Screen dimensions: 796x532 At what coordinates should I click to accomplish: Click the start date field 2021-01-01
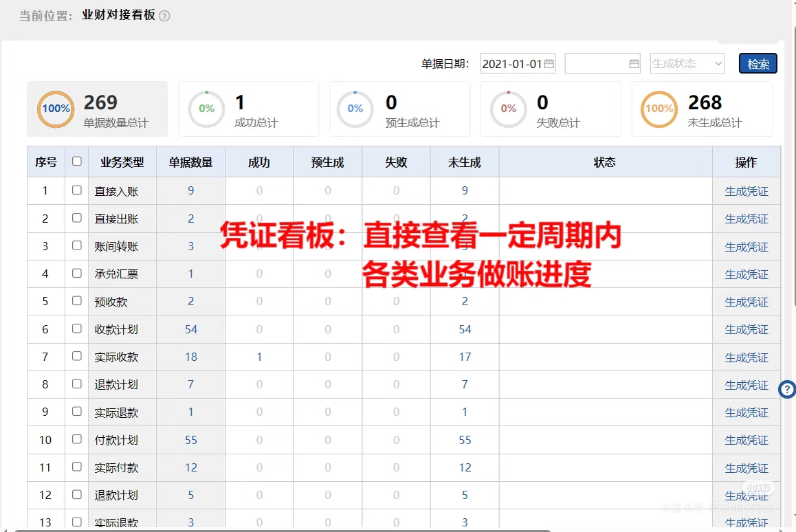[518, 63]
